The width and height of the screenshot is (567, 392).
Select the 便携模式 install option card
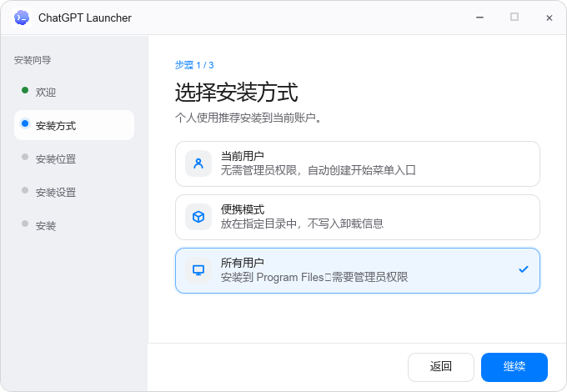pos(357,217)
